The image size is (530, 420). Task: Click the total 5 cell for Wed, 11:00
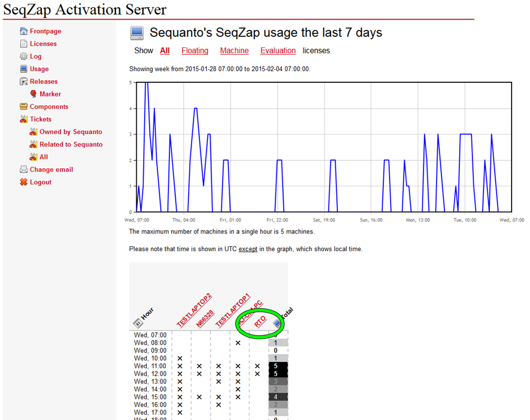[x=278, y=366]
